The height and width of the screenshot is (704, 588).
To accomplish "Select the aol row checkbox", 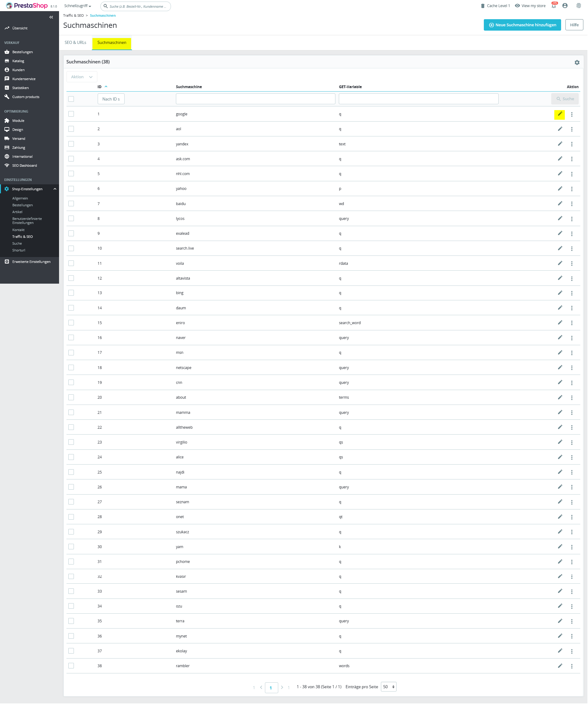I will (71, 129).
